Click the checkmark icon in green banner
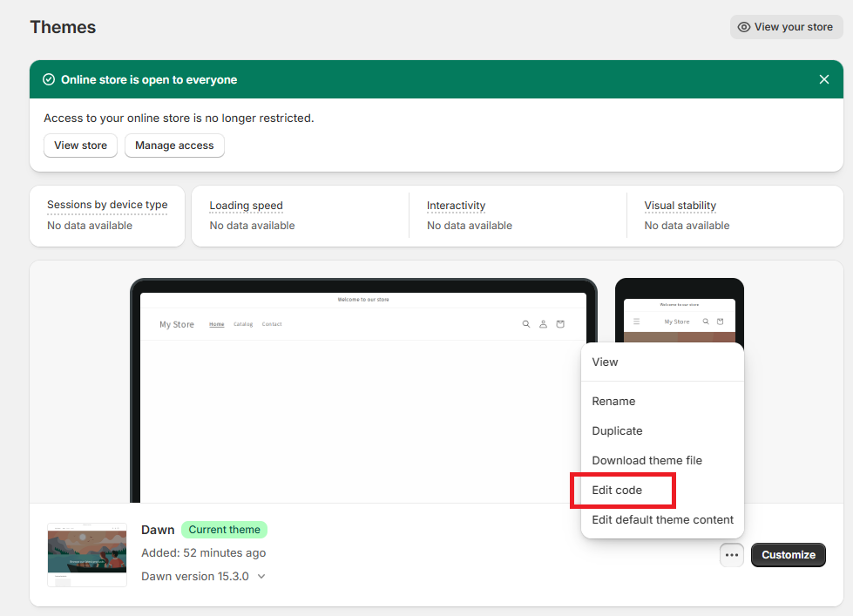 (x=49, y=79)
